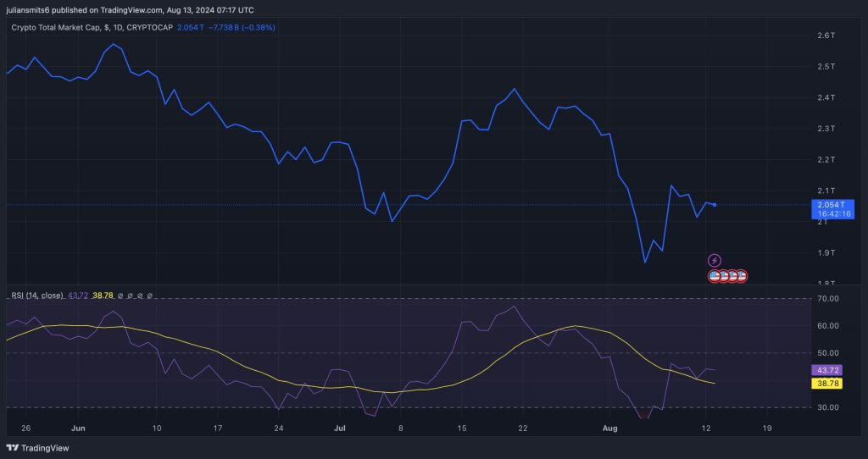The width and height of the screenshot is (868, 459).
Task: Click the "Aug 13, 2024 07:17 UTC" timestamp
Action: pos(210,10)
